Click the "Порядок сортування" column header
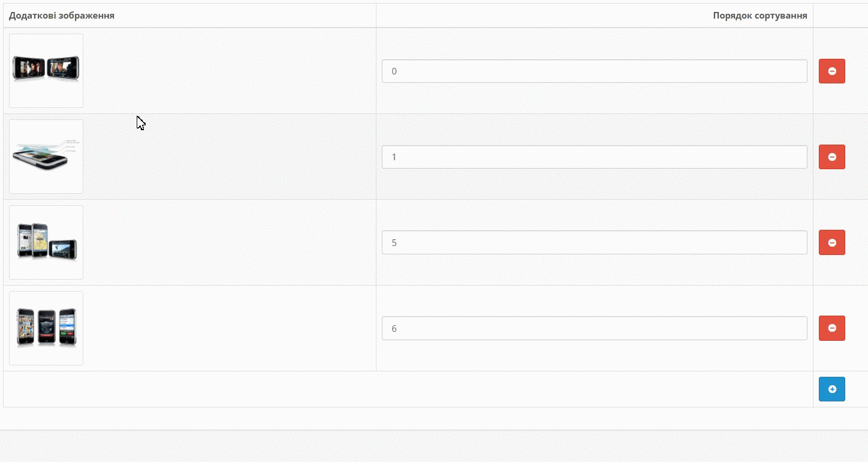This screenshot has width=868, height=462. pos(759,16)
